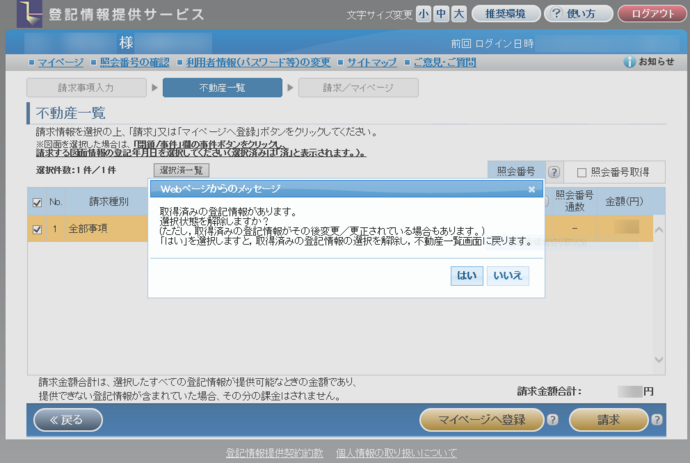Open 登記情報提供契約約款 footer link
The width and height of the screenshot is (690, 463).
[x=275, y=453]
